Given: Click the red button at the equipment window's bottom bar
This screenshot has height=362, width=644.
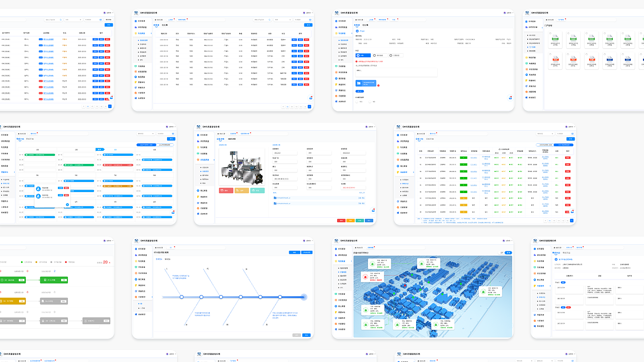Looking at the screenshot, I should click(x=341, y=220).
